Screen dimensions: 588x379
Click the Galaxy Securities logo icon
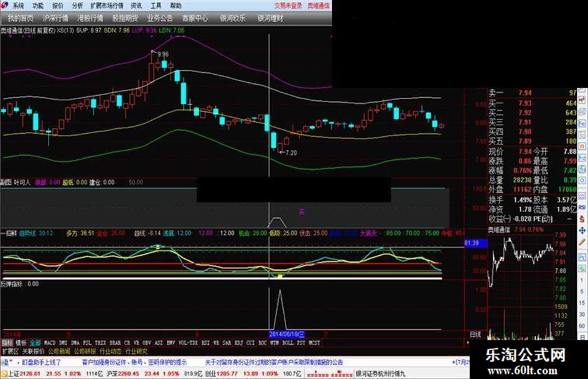tap(4, 5)
